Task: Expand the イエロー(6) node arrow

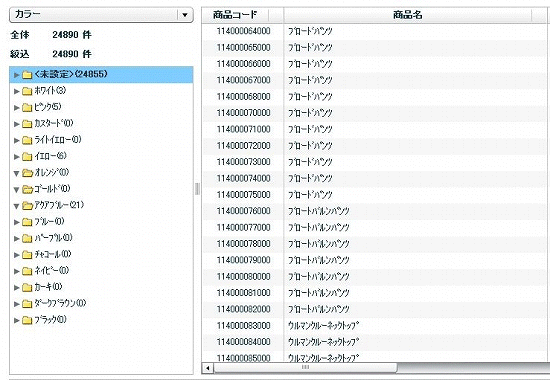Action: coord(16,157)
